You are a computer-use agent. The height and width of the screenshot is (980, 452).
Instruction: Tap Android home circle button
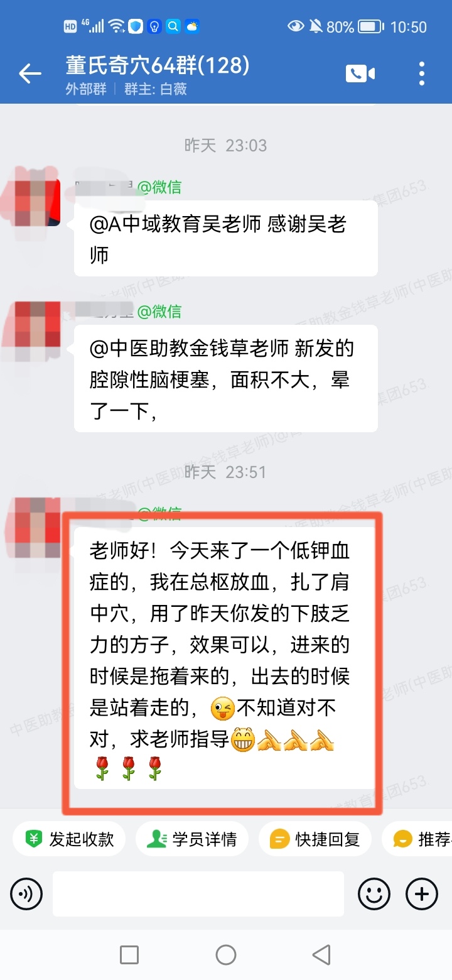(x=226, y=955)
